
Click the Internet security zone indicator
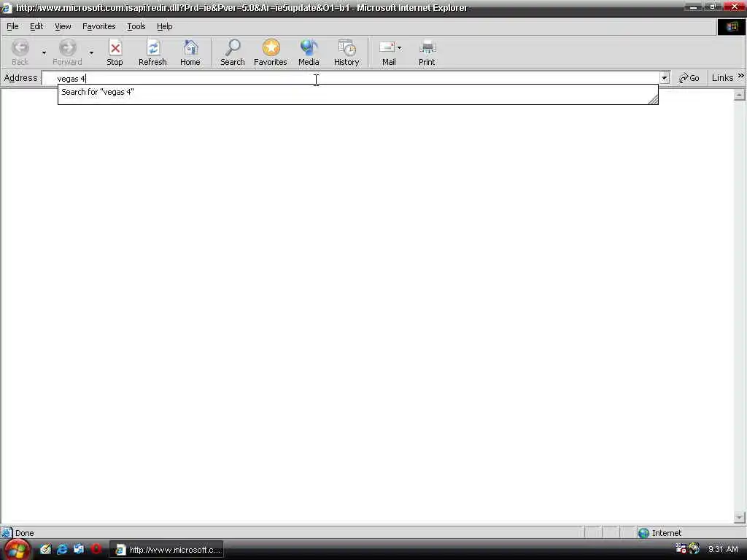coord(659,533)
